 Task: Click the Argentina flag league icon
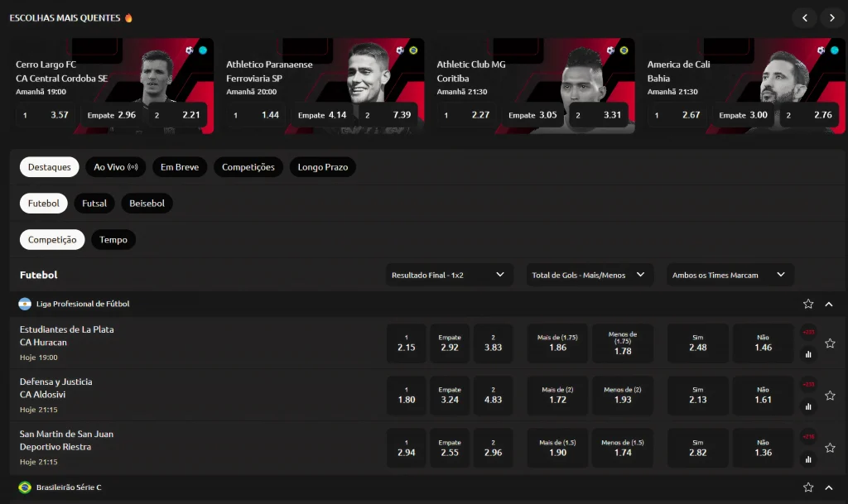(x=25, y=304)
